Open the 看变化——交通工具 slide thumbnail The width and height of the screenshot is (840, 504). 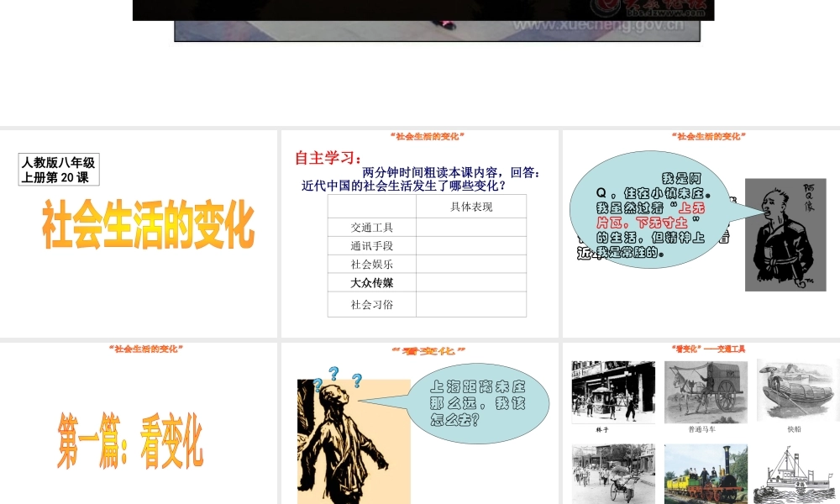tap(701, 423)
